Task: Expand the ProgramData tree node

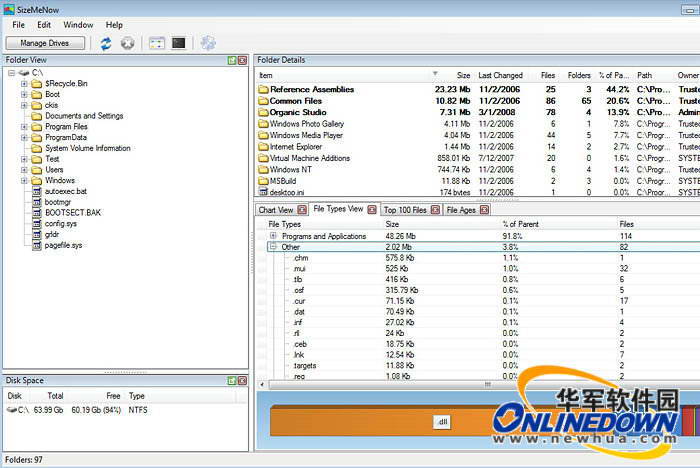Action: click(x=25, y=138)
